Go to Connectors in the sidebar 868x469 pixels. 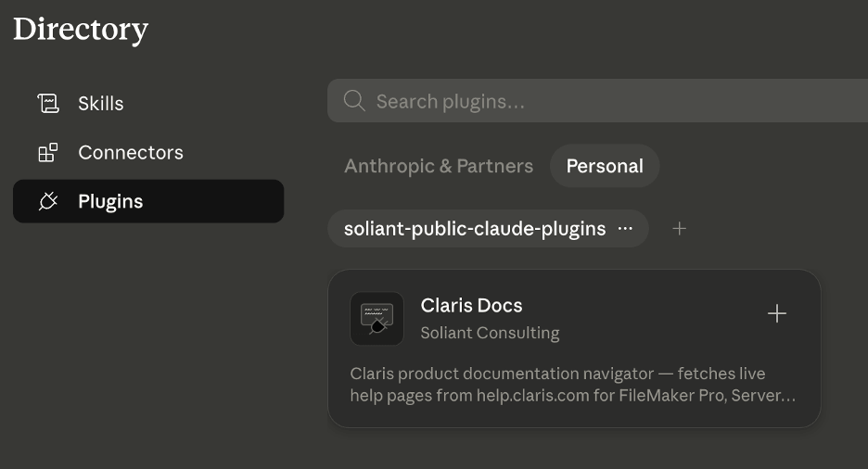148,153
